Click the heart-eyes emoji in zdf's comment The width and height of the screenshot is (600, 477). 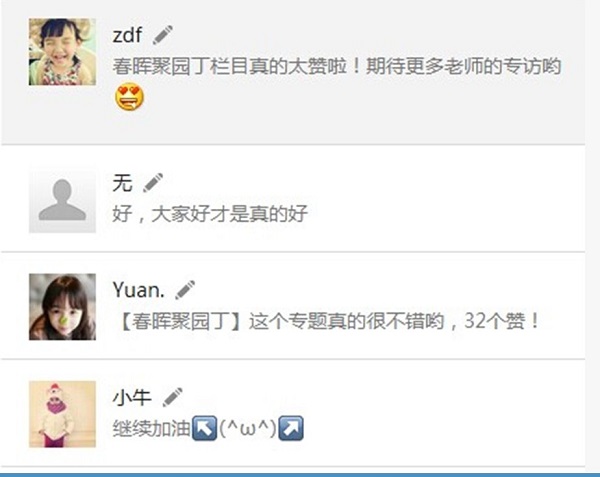(x=129, y=96)
